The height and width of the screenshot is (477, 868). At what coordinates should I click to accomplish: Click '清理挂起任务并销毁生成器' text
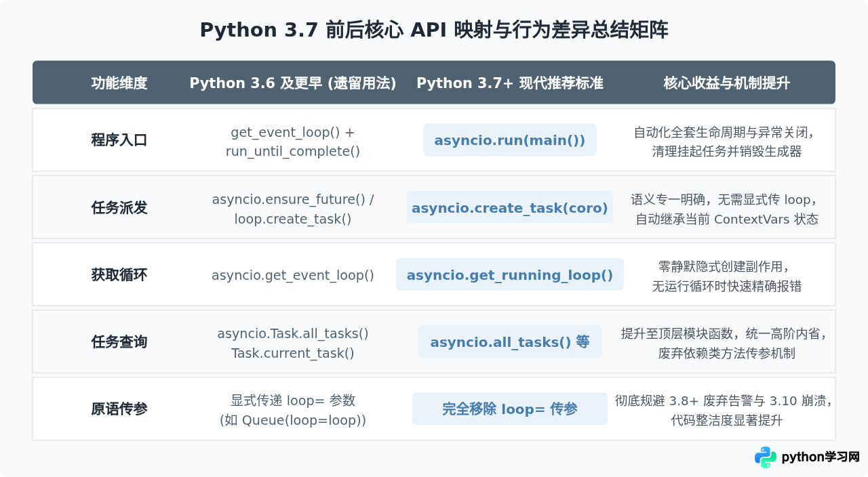point(727,151)
